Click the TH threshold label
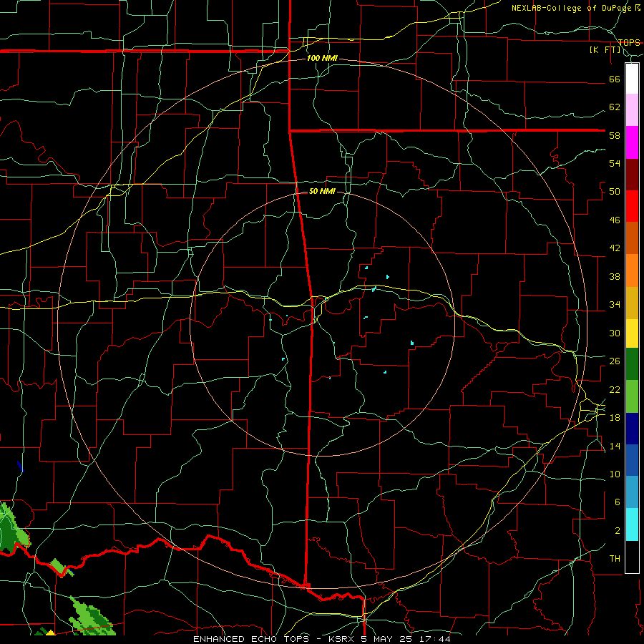 [615, 559]
